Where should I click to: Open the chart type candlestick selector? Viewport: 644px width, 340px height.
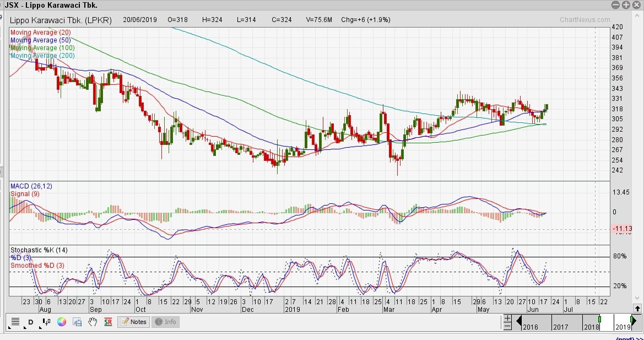coord(45,322)
